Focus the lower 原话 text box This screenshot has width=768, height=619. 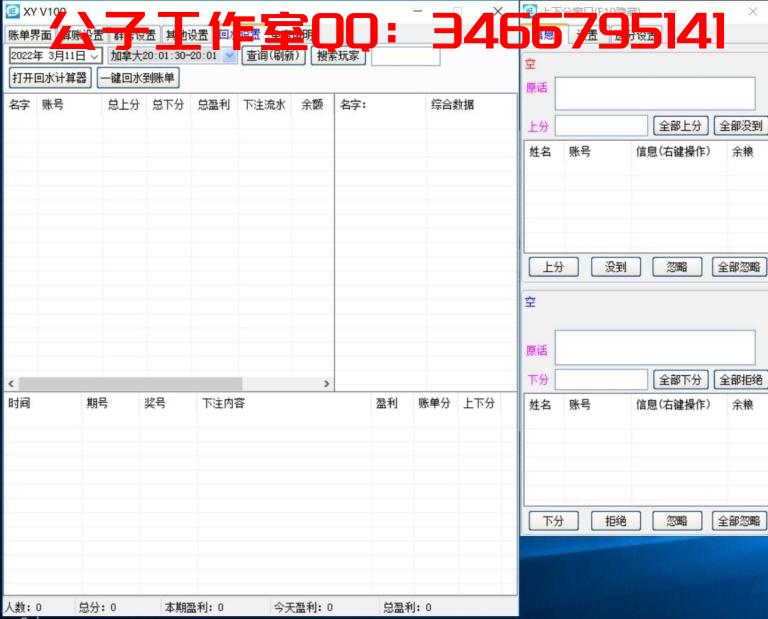coord(655,347)
